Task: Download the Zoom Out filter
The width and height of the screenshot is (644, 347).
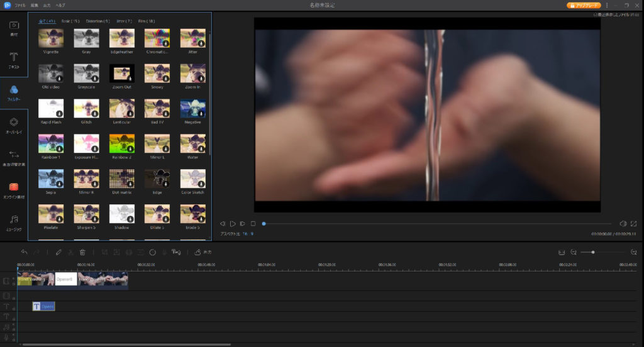Action: [130, 79]
